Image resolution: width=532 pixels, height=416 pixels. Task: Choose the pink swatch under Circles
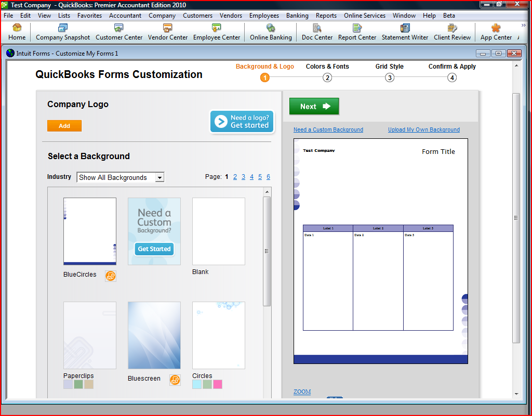[218, 384]
